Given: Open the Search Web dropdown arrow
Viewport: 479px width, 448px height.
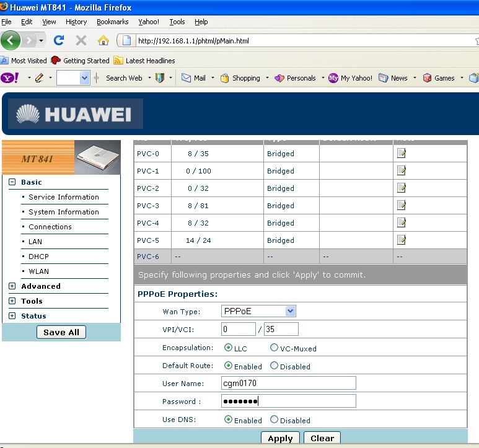Looking at the screenshot, I should (x=149, y=78).
